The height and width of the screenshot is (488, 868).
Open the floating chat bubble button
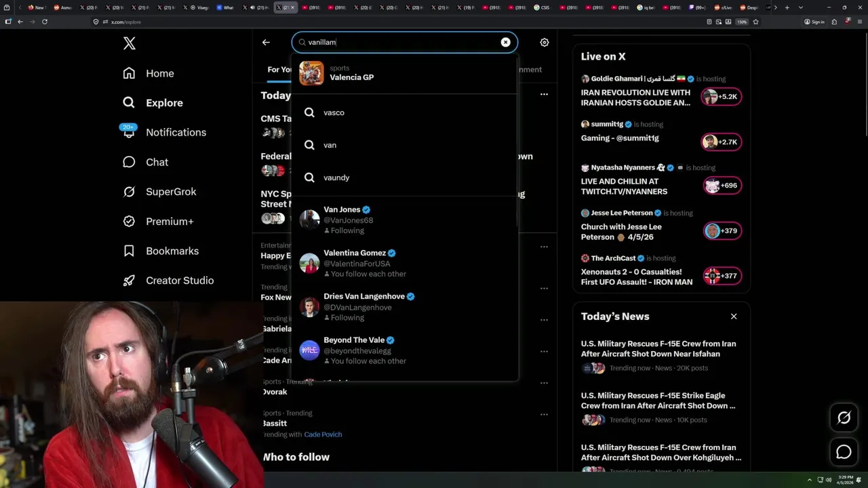pos(844,452)
